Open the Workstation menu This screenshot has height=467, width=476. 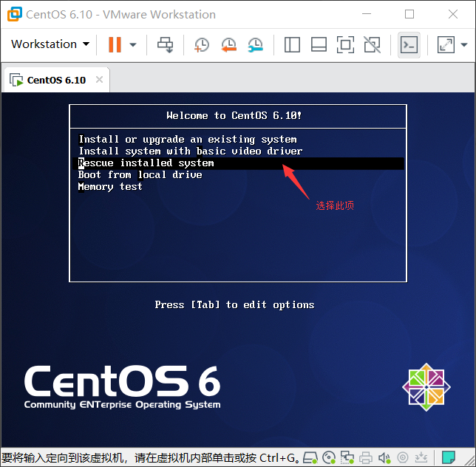[50, 44]
